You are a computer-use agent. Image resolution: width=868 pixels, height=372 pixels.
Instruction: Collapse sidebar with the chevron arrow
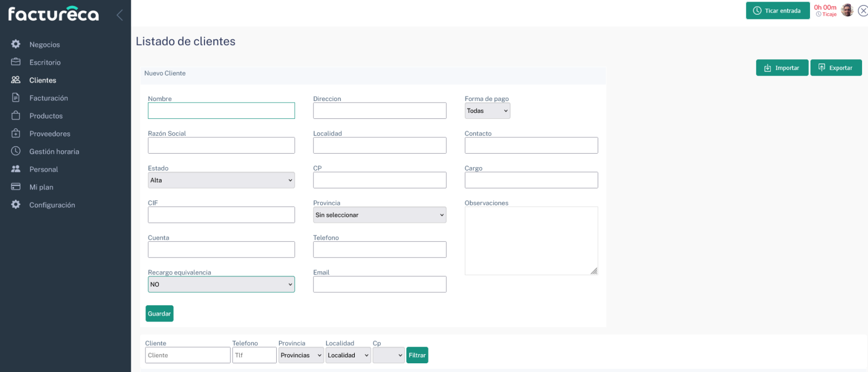(120, 15)
